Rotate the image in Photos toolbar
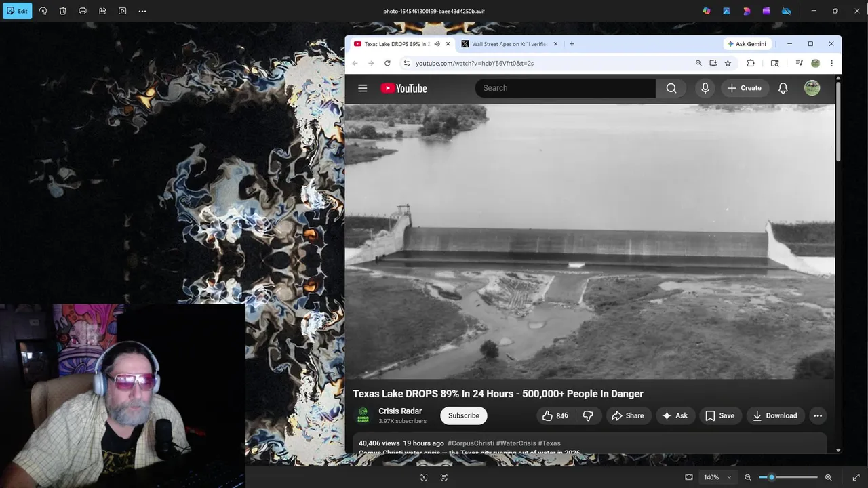Viewport: 868px width, 488px height. 43,11
